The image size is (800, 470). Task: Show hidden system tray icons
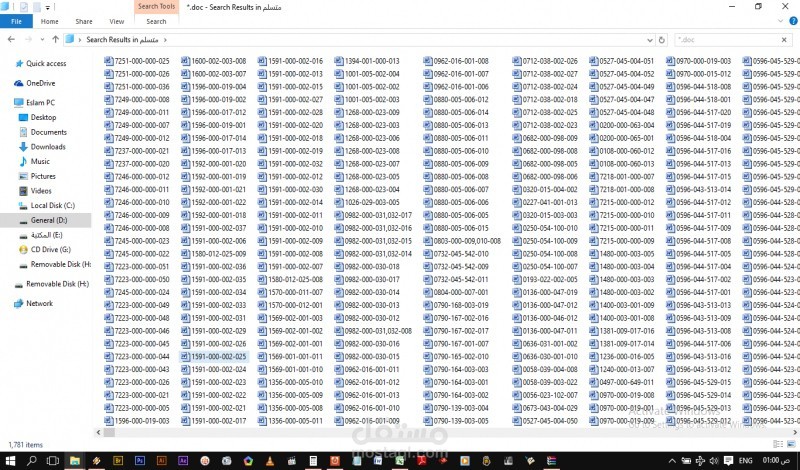672,461
